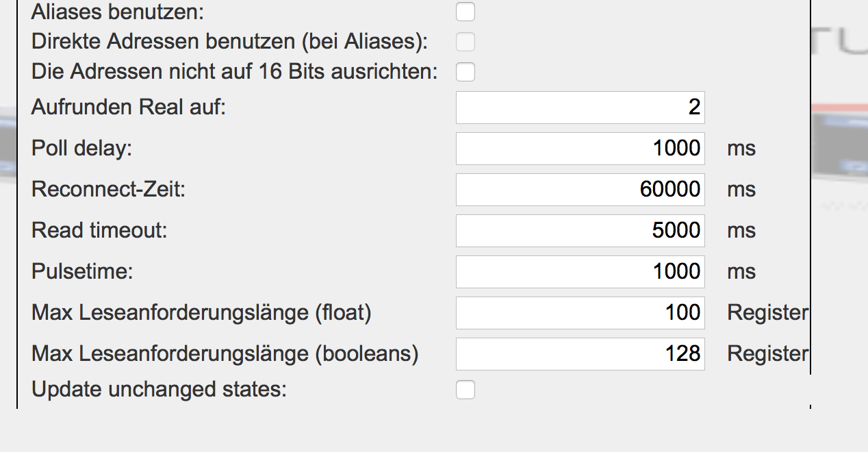This screenshot has height=452, width=868.
Task: Click the Reconnect-Zeit label text
Action: point(108,190)
